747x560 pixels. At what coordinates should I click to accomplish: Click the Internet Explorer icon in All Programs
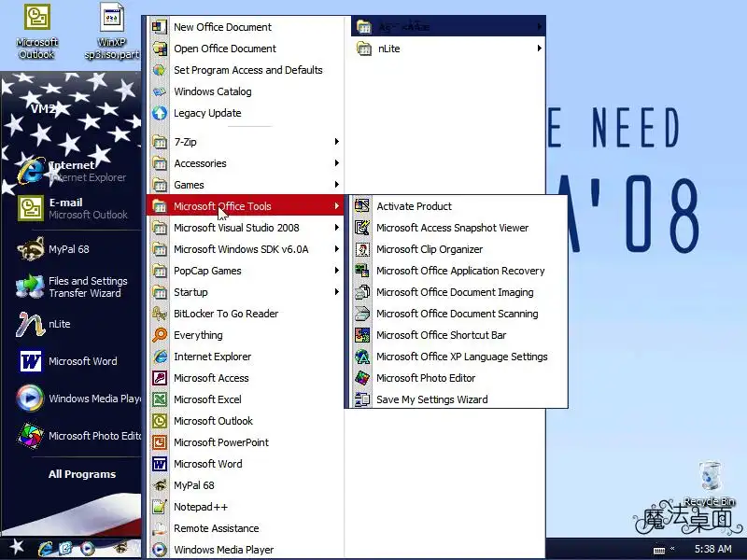pos(159,357)
